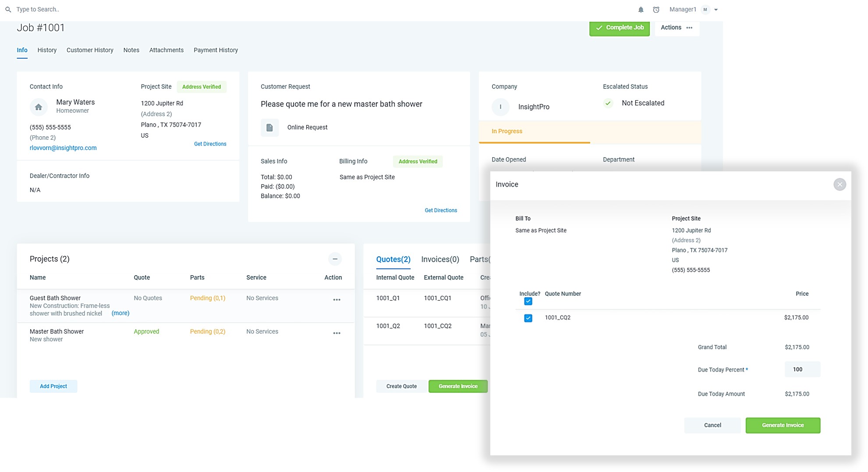Toggle the Include all quotes checkbox
The width and height of the screenshot is (868, 472).
(x=528, y=302)
